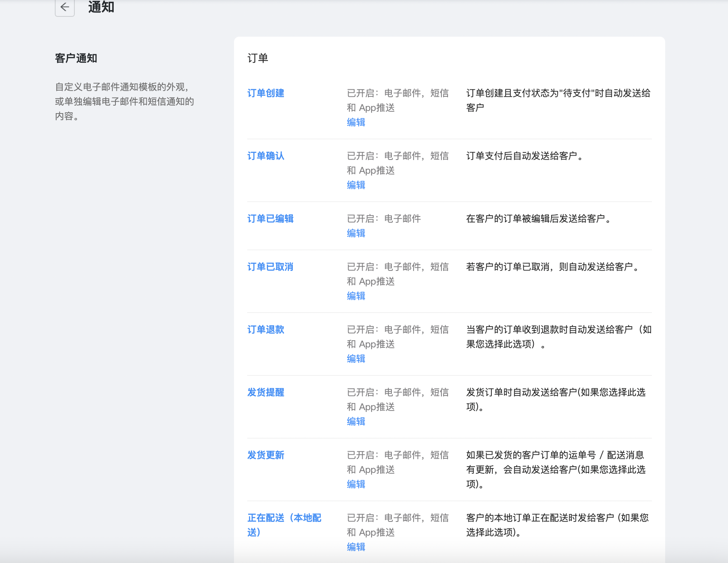Click 已开启 status text in 发货提醒 row
The height and width of the screenshot is (563, 728).
pos(398,399)
